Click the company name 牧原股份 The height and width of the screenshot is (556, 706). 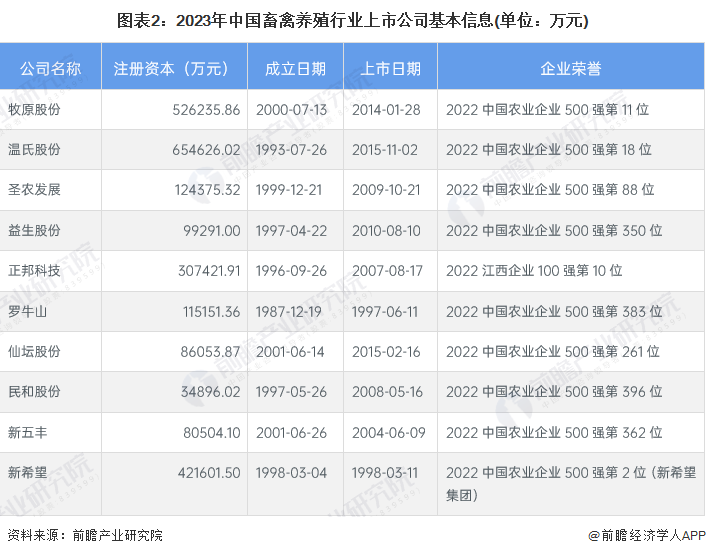[34, 109]
